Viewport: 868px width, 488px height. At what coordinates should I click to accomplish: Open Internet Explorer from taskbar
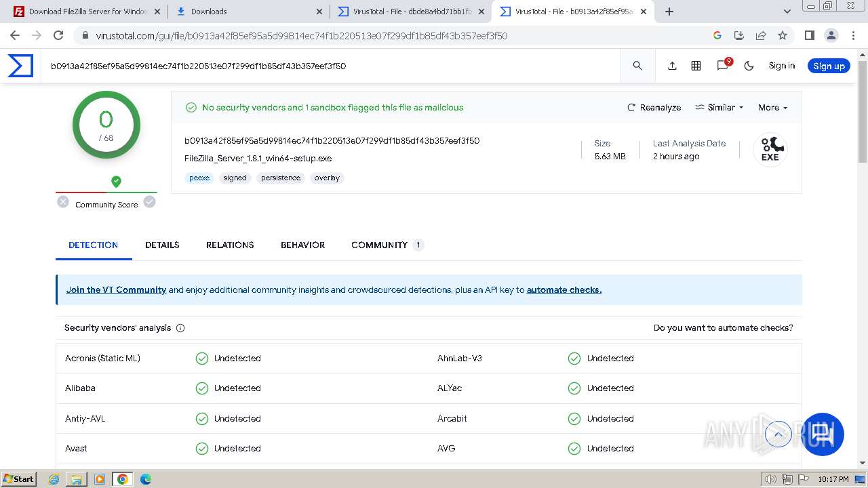click(54, 479)
